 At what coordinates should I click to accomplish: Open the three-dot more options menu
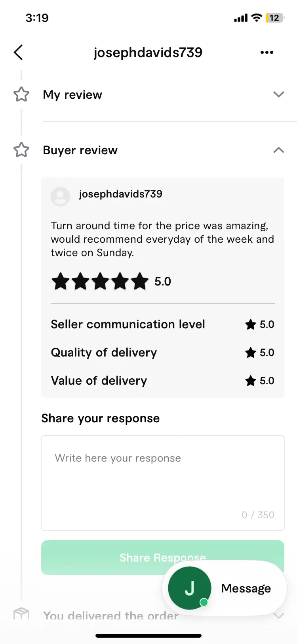(267, 52)
